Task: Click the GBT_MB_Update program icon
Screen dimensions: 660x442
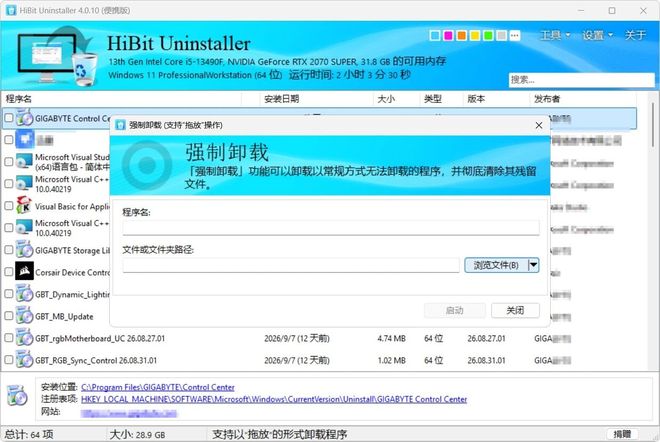Action: (24, 315)
